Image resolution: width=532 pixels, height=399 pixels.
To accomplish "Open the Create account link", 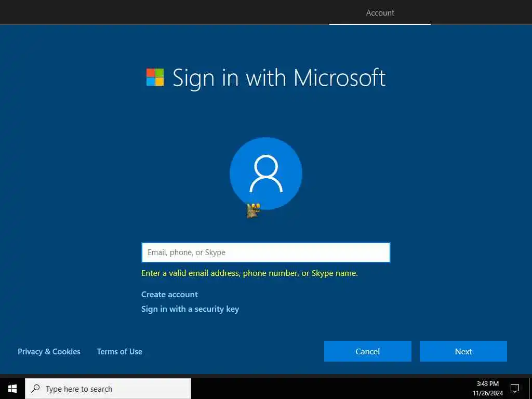I will [x=169, y=295].
